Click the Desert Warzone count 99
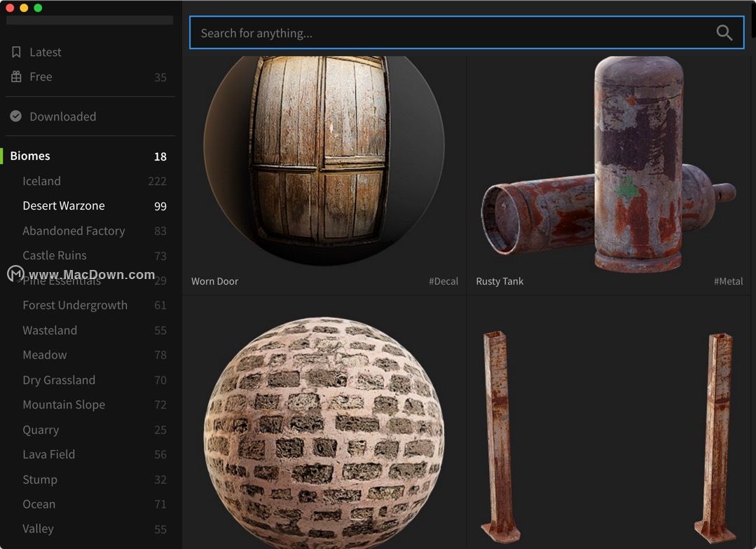Viewport: 756px width, 549px height. point(160,206)
